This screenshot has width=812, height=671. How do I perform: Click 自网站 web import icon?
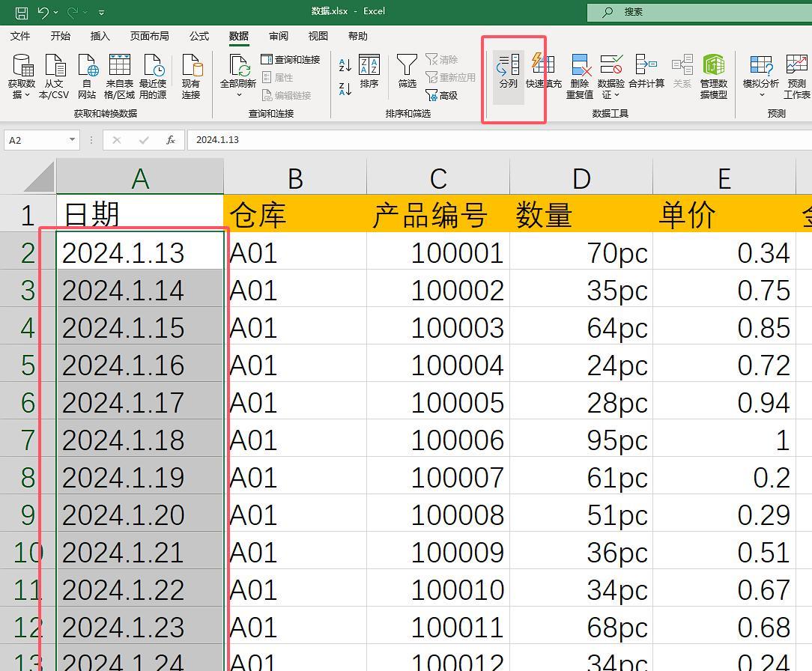87,65
